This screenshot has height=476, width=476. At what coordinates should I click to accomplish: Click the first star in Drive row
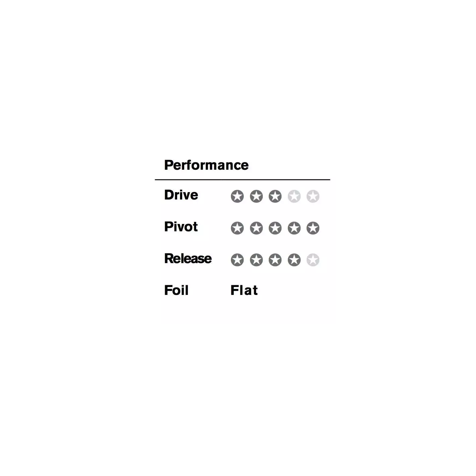pos(237,196)
